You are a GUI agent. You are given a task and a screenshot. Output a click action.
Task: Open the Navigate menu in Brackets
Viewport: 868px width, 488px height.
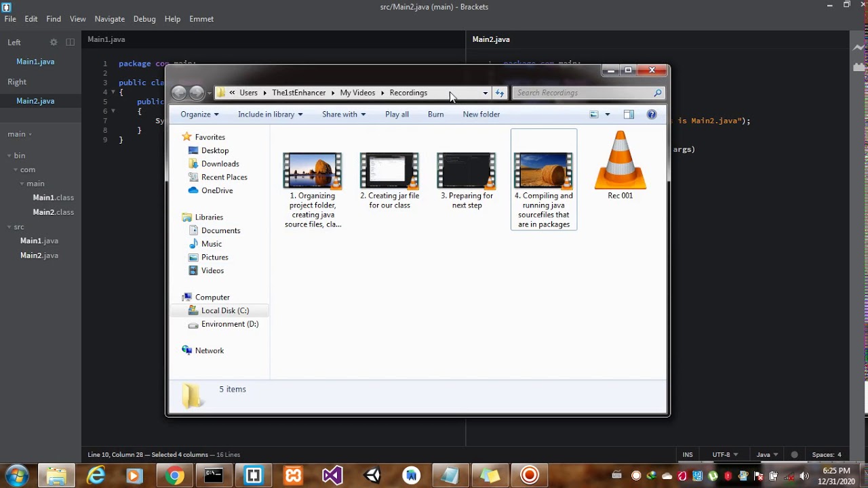click(x=110, y=19)
